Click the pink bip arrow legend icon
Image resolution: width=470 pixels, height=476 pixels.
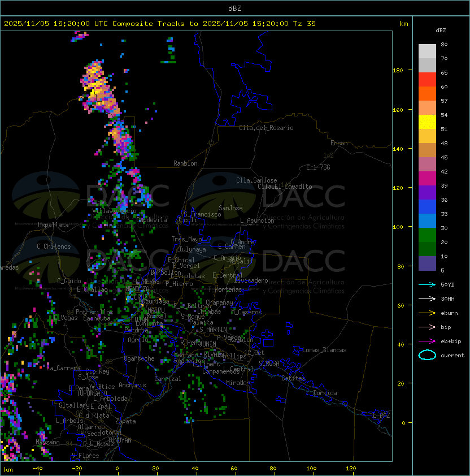point(427,327)
